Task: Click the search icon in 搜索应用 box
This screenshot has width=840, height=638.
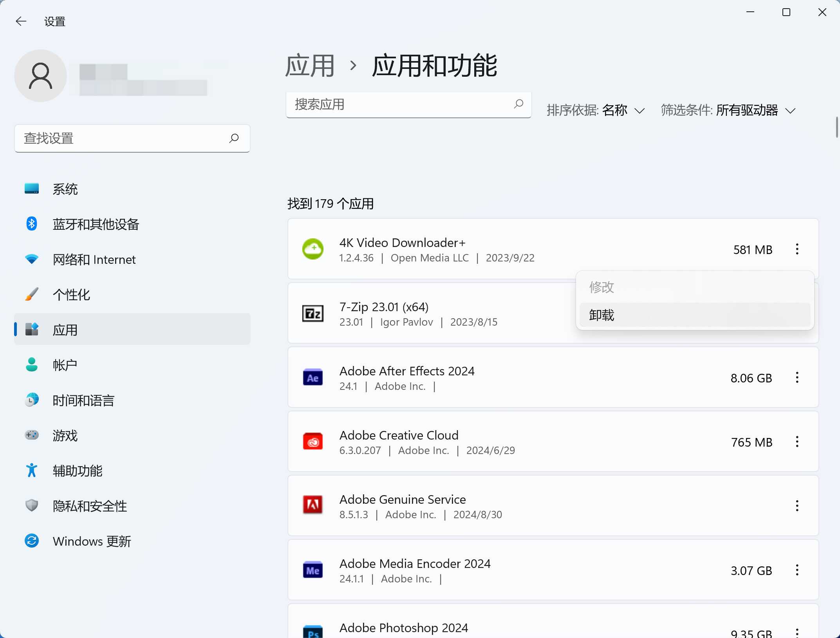Action: tap(518, 104)
